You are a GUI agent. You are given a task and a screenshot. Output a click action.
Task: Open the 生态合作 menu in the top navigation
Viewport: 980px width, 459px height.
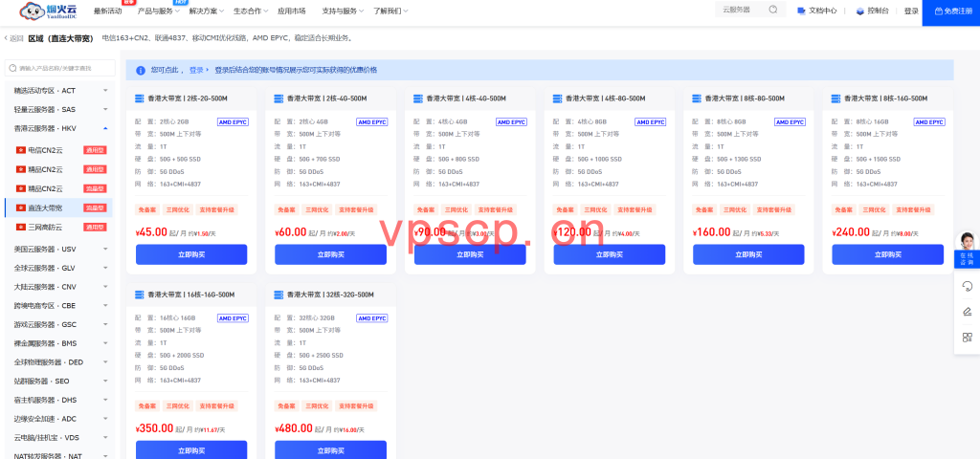pos(251,11)
